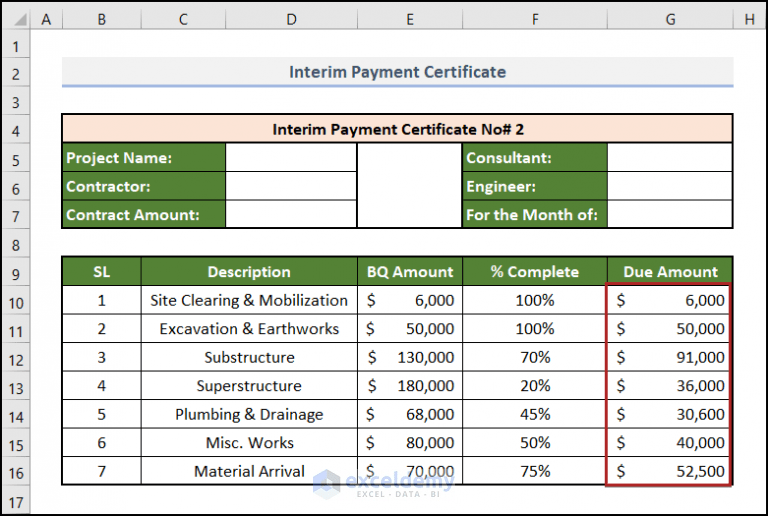Click BQ Amount cell showing 180,000

(x=410, y=385)
